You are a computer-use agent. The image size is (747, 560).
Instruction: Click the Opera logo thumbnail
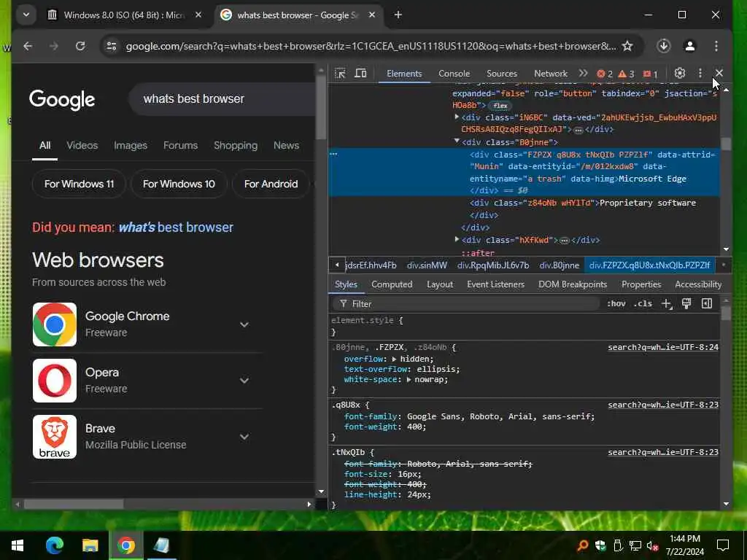point(54,381)
